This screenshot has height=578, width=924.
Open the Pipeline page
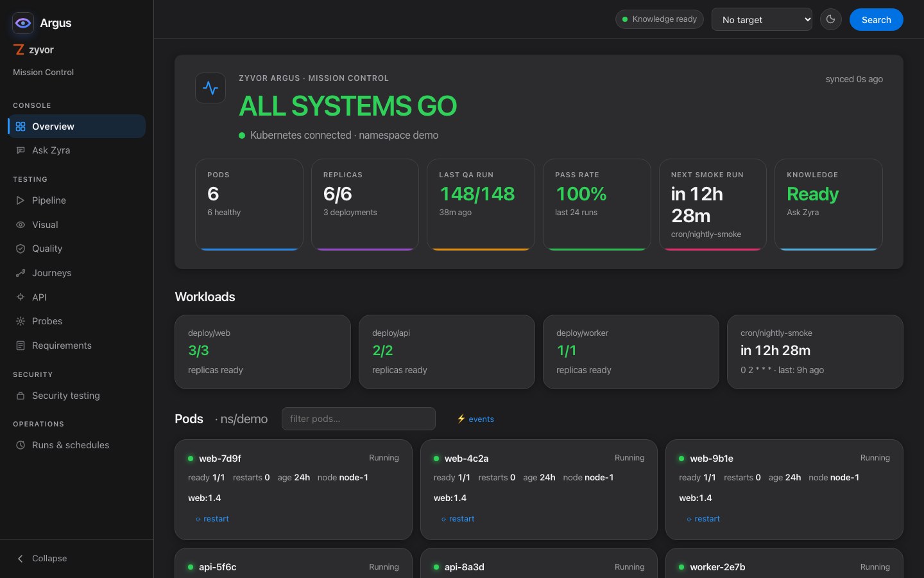[x=77, y=200]
